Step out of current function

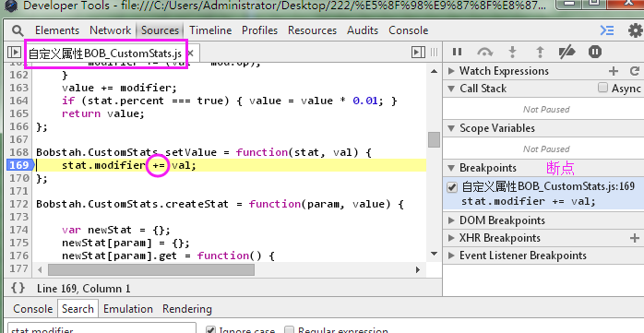pos(540,52)
